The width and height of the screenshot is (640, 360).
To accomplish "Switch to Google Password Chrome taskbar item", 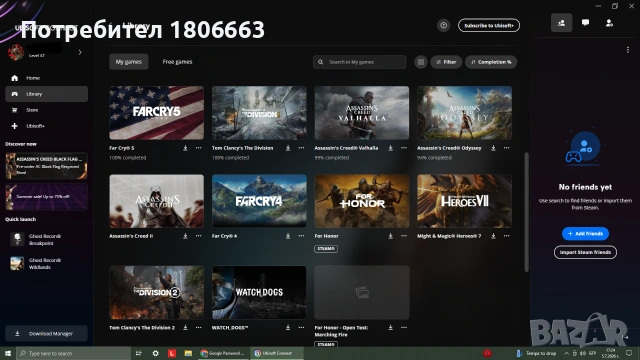I will 223,353.
